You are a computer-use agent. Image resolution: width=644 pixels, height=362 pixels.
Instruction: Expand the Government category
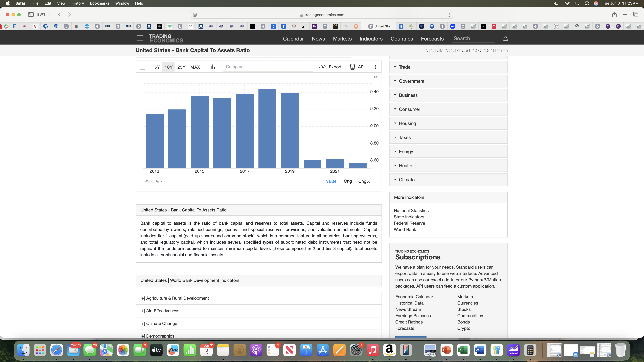coord(448,81)
